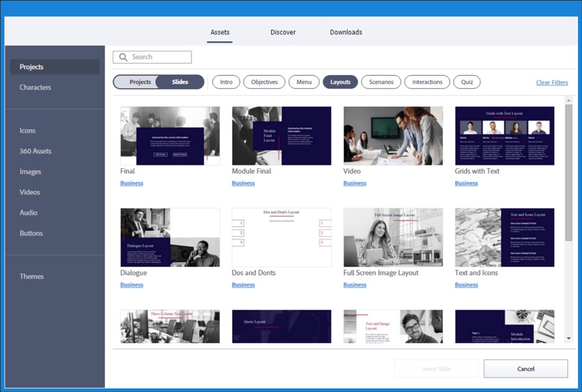
Task: Click the 'Video' title text
Action: tap(352, 171)
